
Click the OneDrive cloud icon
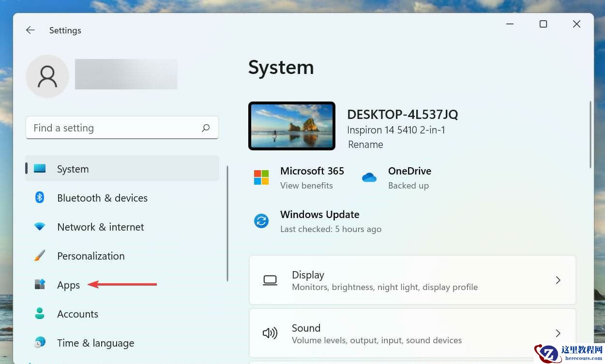tap(369, 177)
